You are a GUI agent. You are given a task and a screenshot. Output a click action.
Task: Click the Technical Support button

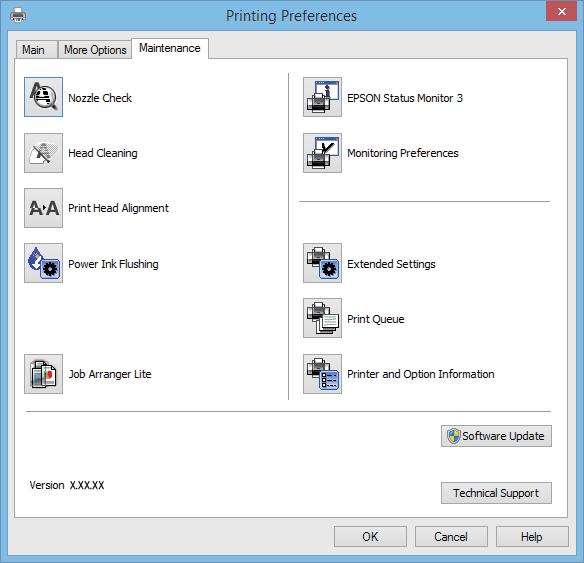(x=496, y=493)
